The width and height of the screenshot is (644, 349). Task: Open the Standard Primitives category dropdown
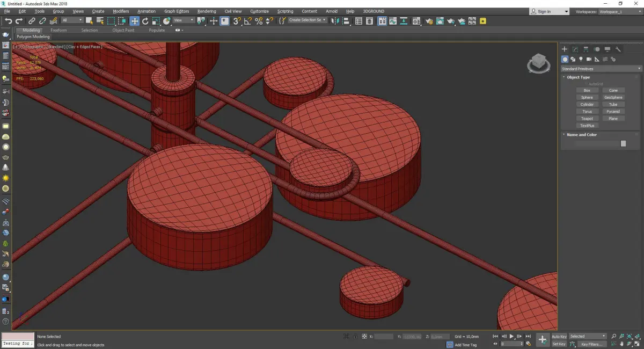(601, 69)
